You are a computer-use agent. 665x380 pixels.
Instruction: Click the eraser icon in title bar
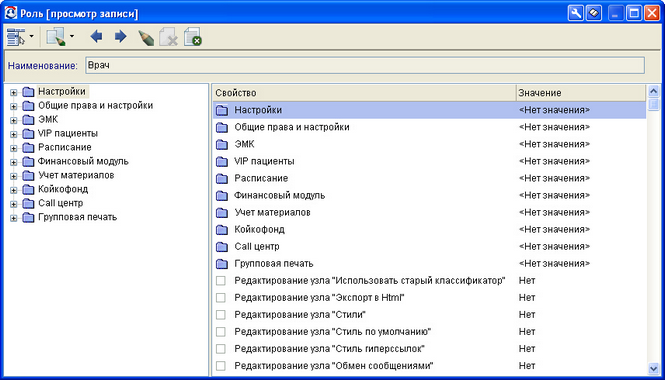(x=594, y=13)
